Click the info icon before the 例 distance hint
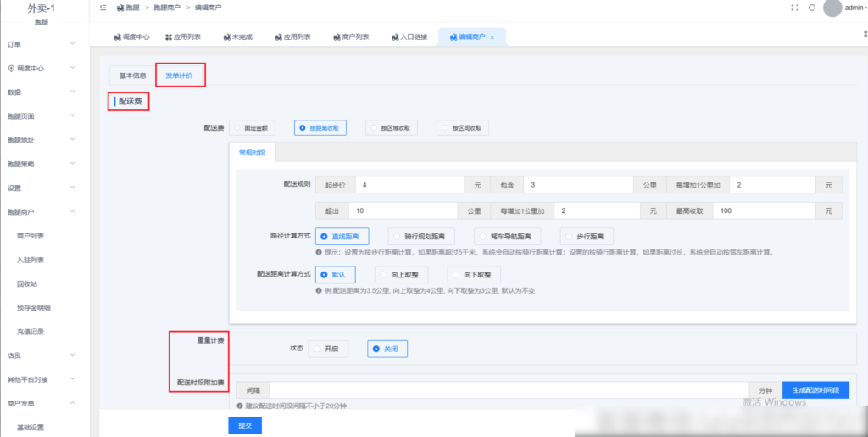The width and height of the screenshot is (868, 437). pos(319,289)
